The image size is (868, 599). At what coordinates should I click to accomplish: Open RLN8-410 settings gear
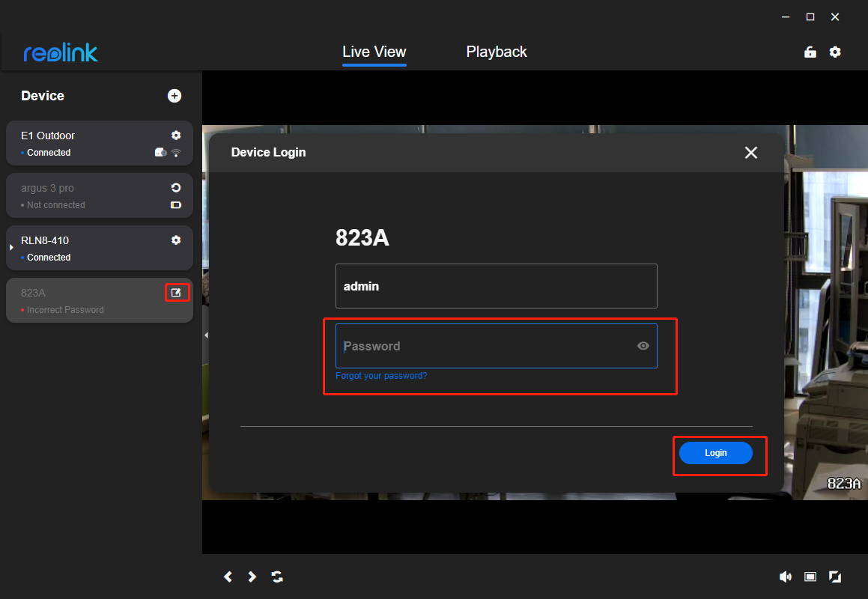[x=176, y=240]
